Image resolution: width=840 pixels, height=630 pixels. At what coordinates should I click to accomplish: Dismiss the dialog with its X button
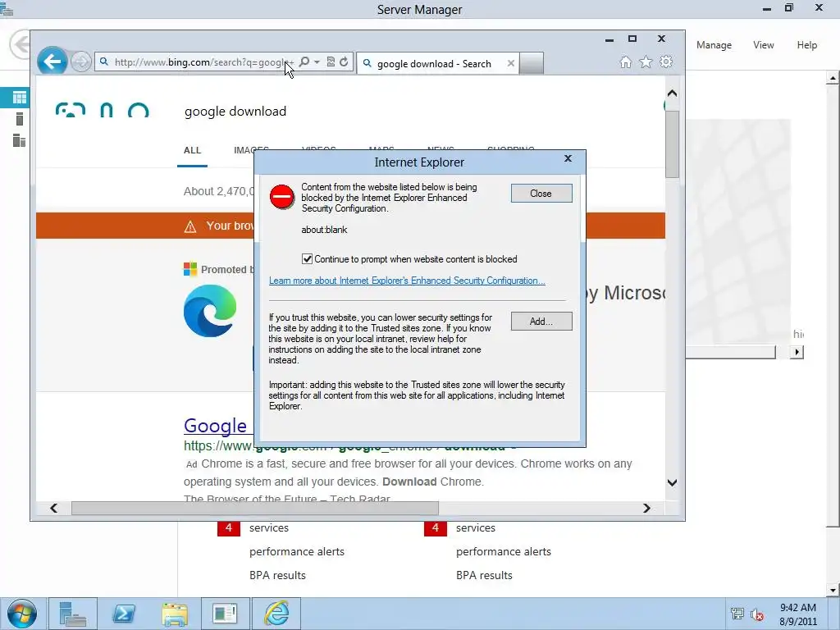point(568,158)
